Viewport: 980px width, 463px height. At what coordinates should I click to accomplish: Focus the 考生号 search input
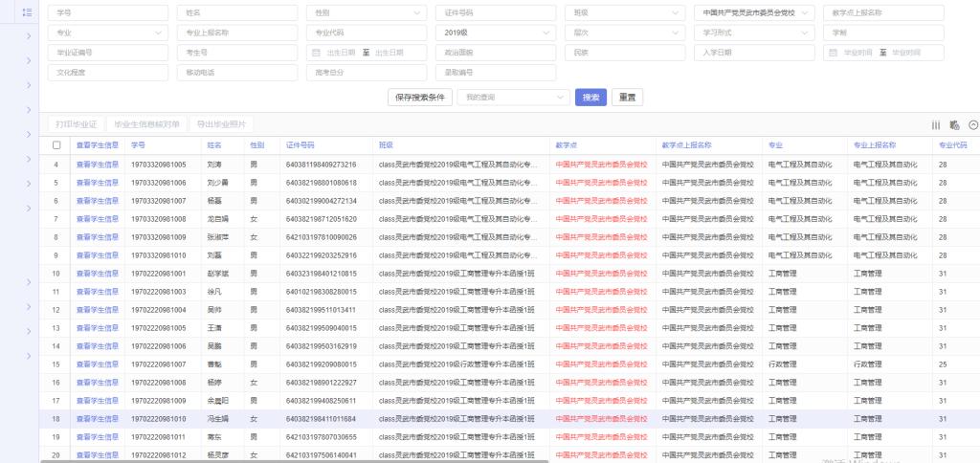pyautogui.click(x=237, y=53)
